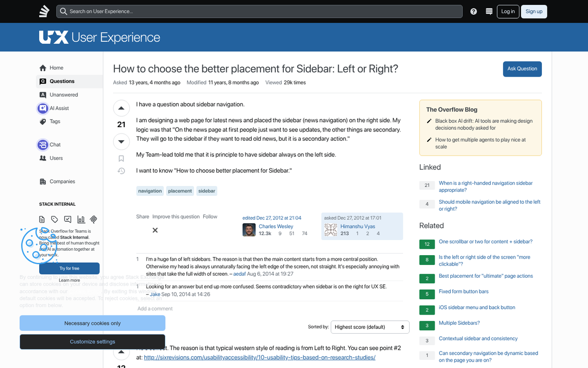Image resolution: width=588 pixels, height=368 pixels.
Task: Click the Stack Exchange logo
Action: point(44,11)
